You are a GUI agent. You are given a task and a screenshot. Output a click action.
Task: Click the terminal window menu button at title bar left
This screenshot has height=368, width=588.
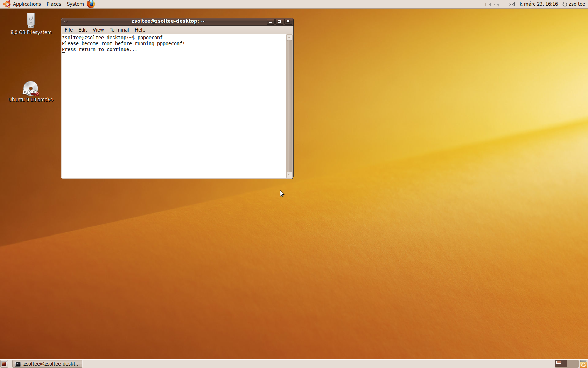coord(65,21)
